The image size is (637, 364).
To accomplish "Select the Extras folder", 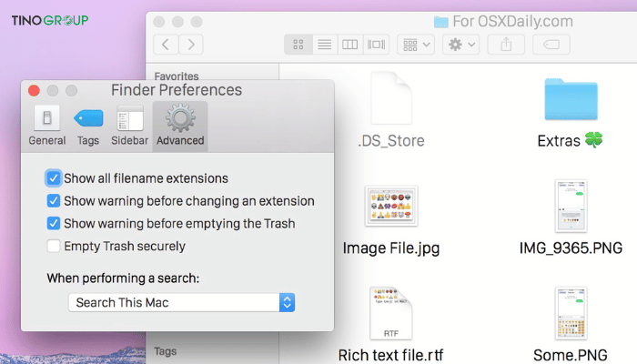I will 570,101.
